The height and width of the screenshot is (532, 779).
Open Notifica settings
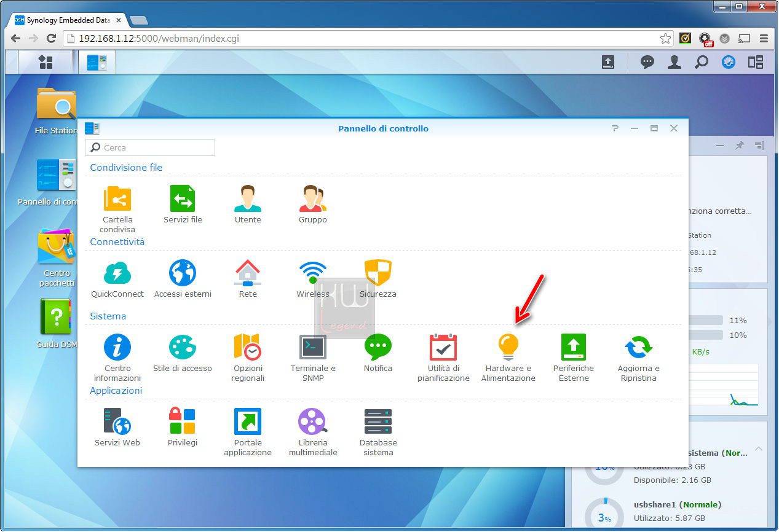[x=378, y=353]
